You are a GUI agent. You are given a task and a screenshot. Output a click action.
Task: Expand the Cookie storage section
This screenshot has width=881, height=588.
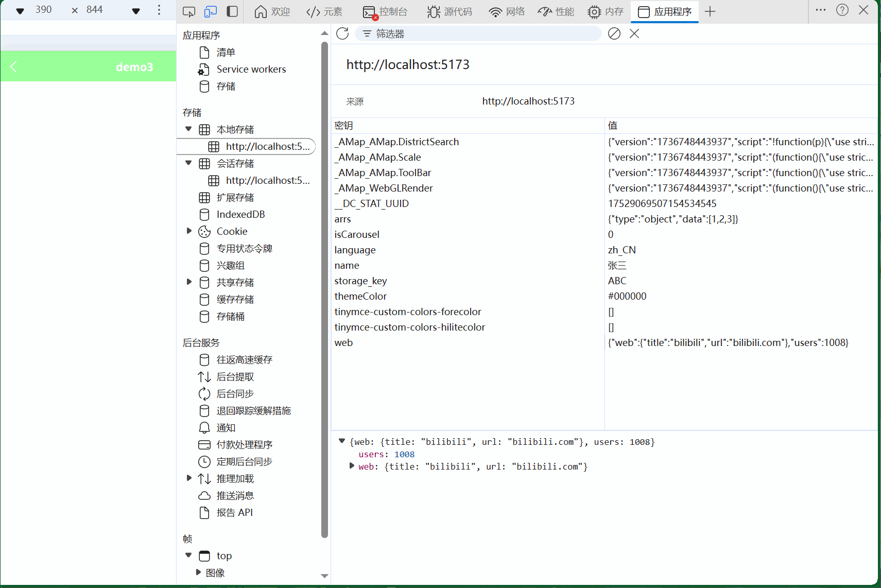[x=188, y=231]
